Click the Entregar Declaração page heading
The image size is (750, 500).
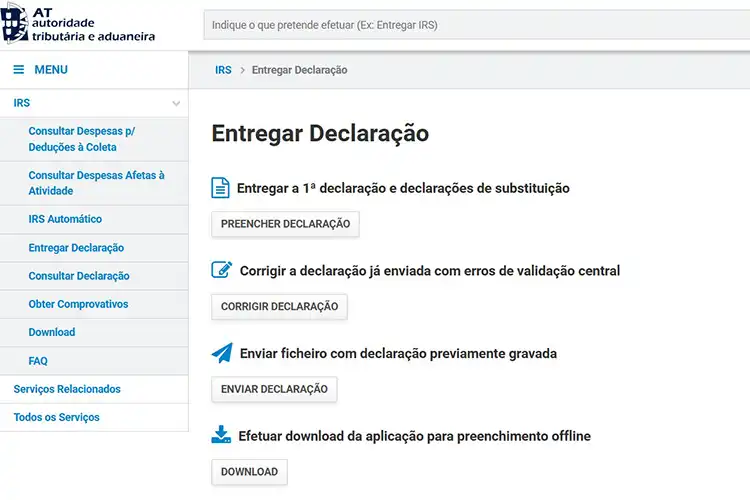click(x=320, y=133)
